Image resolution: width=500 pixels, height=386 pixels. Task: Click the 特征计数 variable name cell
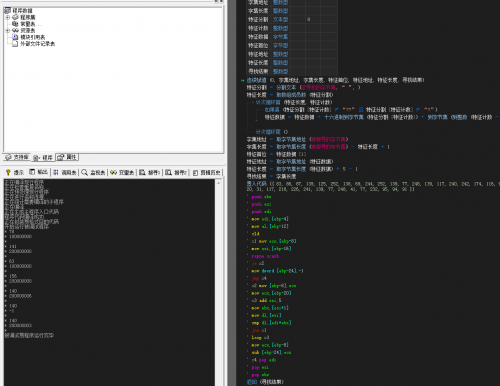pos(258,28)
